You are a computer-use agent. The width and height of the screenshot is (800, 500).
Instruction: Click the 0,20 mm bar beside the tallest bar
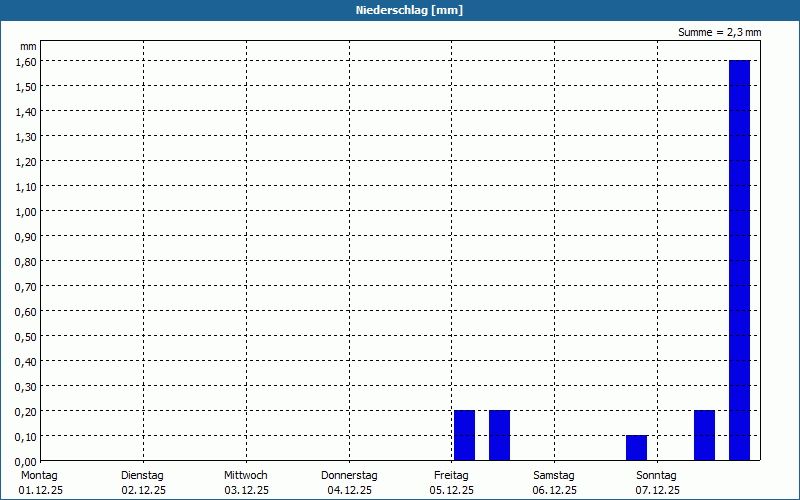tap(704, 435)
